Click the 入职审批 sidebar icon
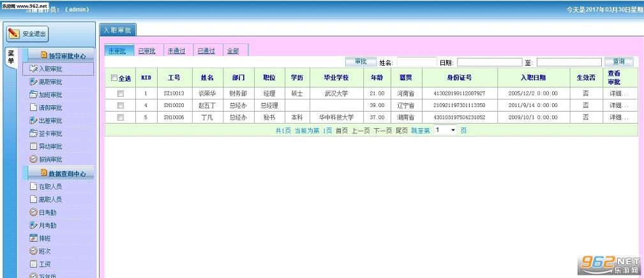644x278 pixels. (x=34, y=69)
